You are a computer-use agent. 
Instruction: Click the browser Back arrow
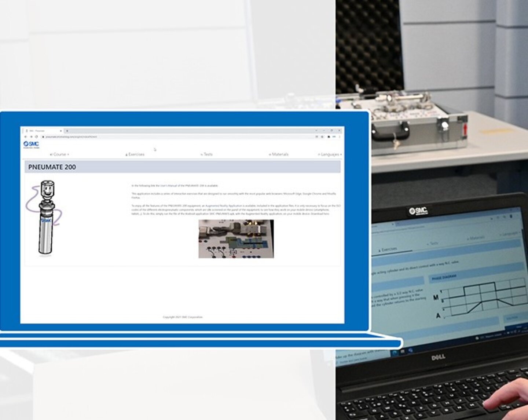click(x=26, y=137)
